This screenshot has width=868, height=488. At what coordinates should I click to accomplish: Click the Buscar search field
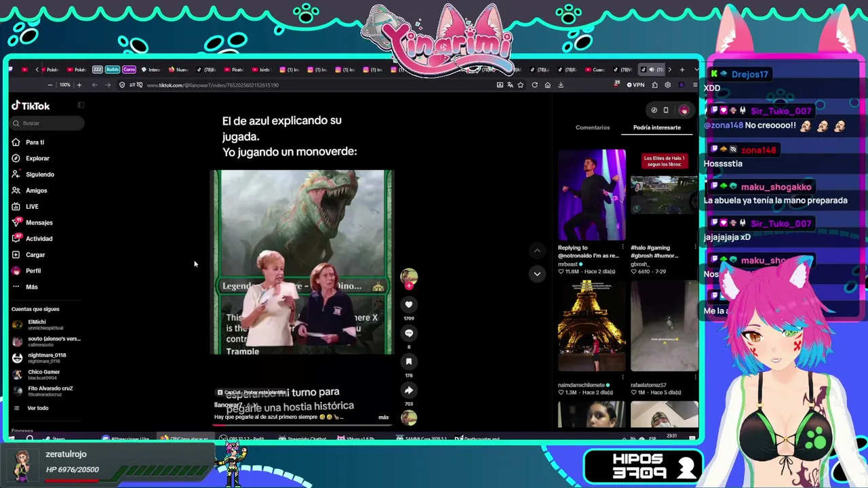point(47,123)
